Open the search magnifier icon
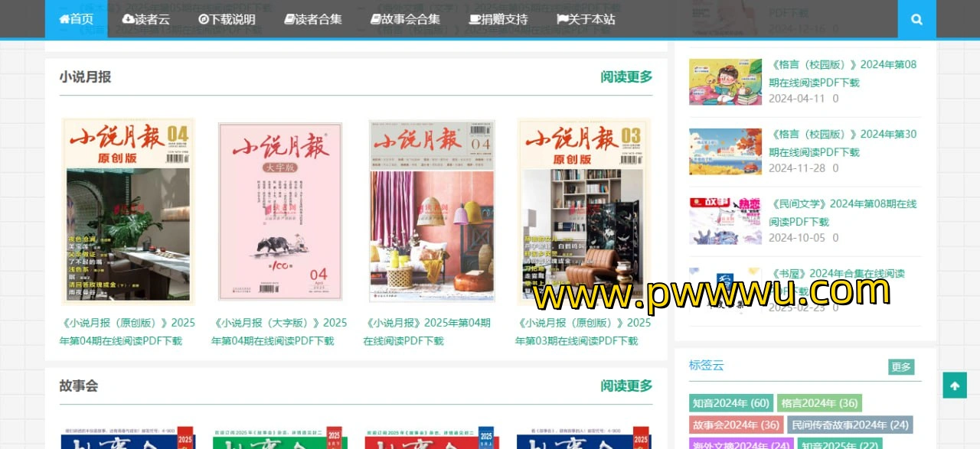 click(916, 19)
